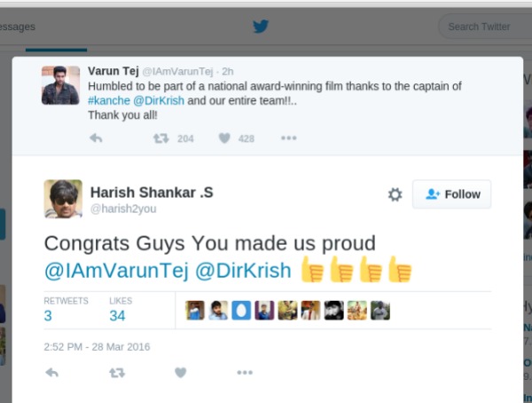Go to the Messages tab
The width and height of the screenshot is (532, 403).
[18, 27]
